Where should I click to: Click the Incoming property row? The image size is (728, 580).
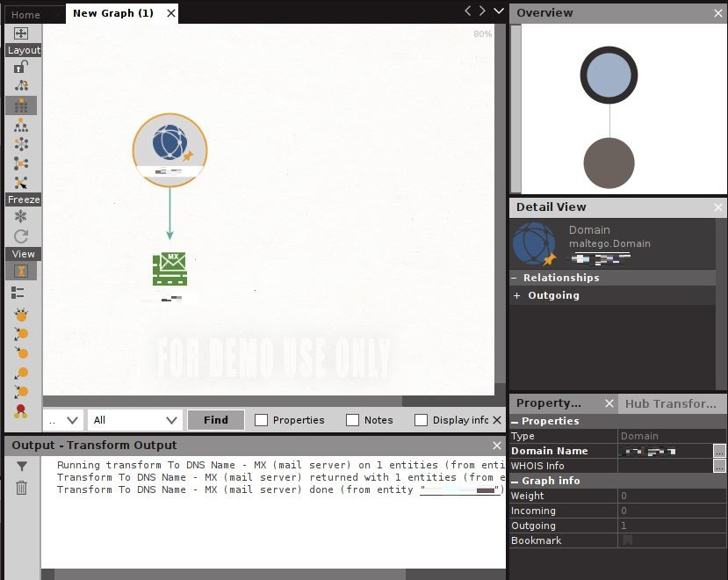617,511
